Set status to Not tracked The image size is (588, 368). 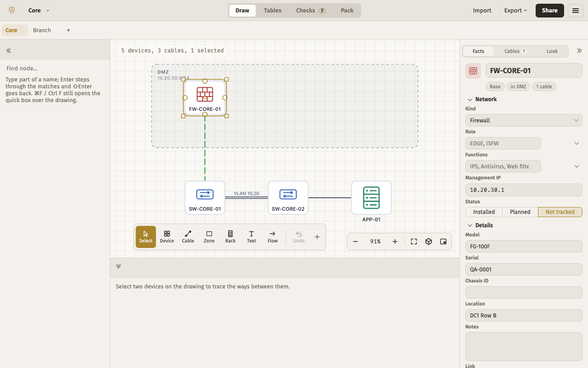point(560,212)
